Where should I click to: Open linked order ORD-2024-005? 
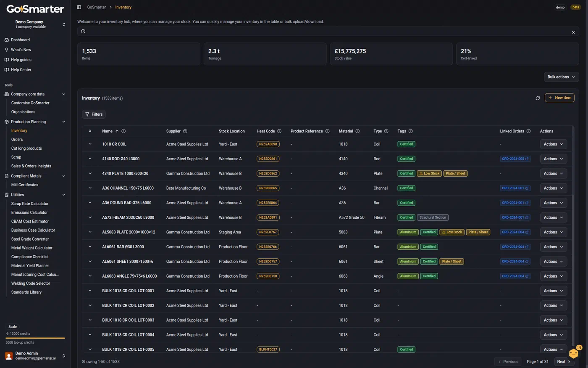pyautogui.click(x=515, y=159)
